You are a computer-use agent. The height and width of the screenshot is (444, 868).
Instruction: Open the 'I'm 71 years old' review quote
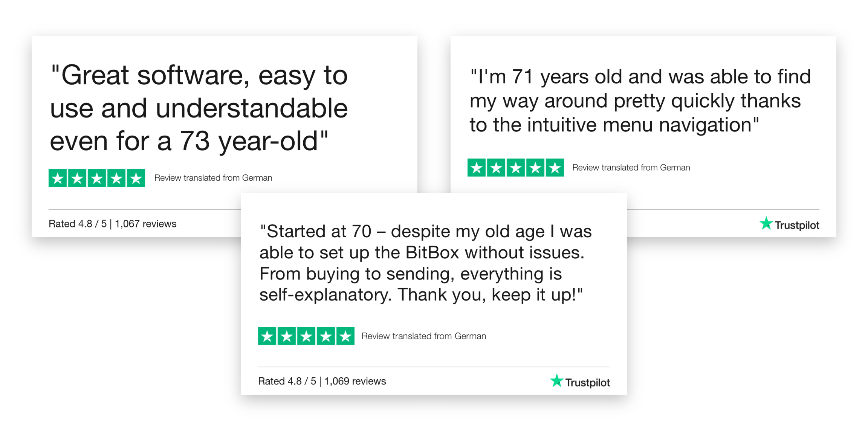[640, 101]
